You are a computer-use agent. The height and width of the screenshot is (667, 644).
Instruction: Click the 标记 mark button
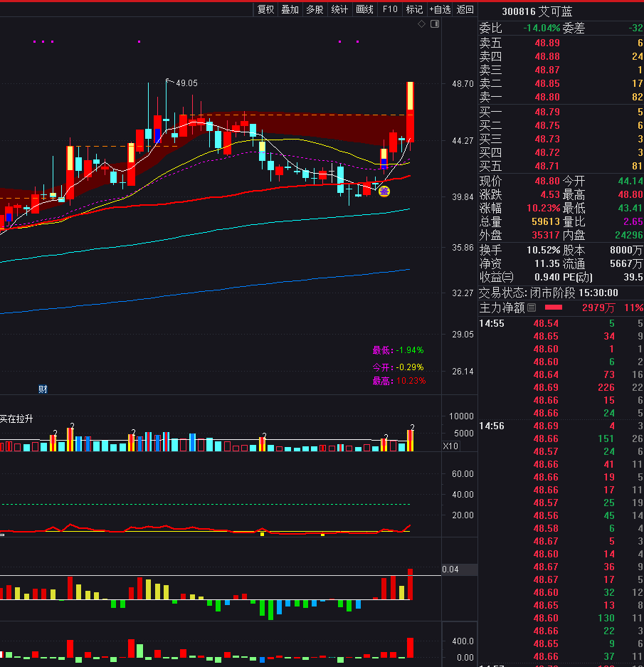click(x=414, y=9)
